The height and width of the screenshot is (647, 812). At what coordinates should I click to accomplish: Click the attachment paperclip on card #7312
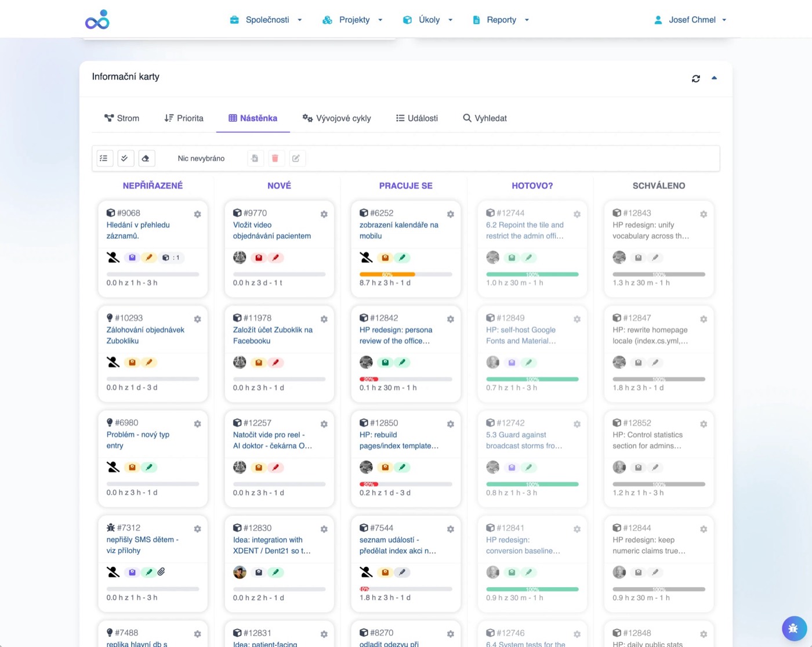[x=161, y=572]
